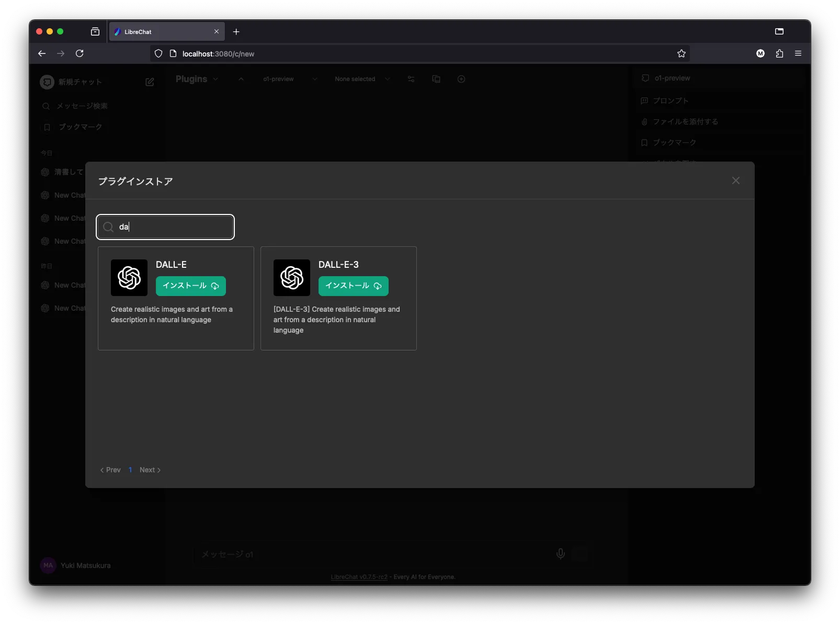The image size is (840, 624).
Task: Select the LibreChat browser tab
Action: pyautogui.click(x=162, y=32)
